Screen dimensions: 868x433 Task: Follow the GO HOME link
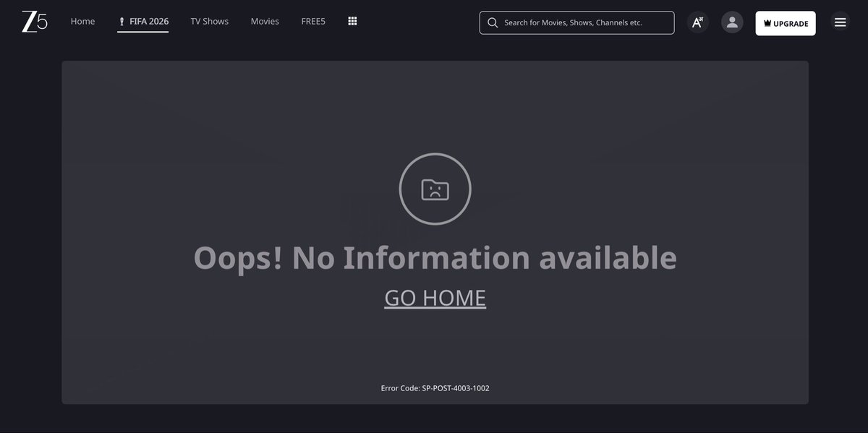[x=435, y=297]
